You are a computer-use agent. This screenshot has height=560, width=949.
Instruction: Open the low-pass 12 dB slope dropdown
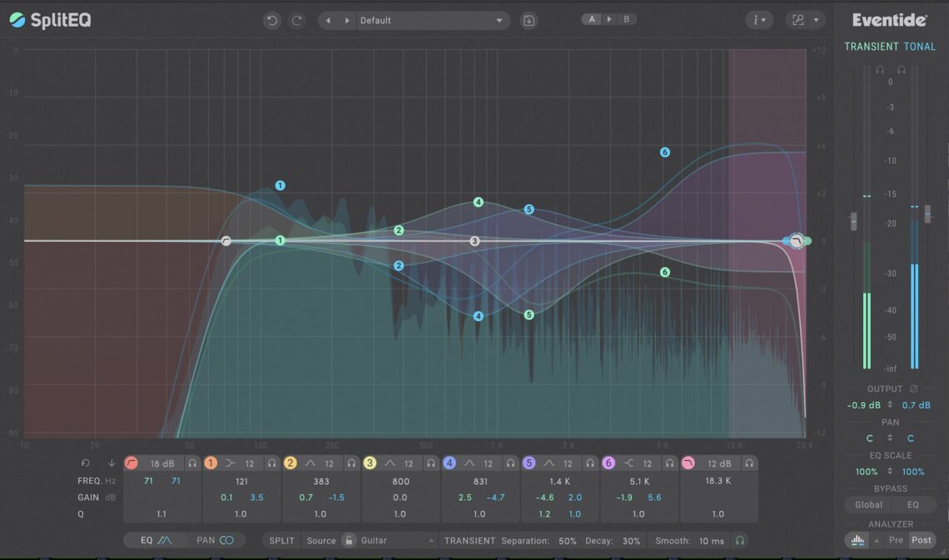(719, 463)
